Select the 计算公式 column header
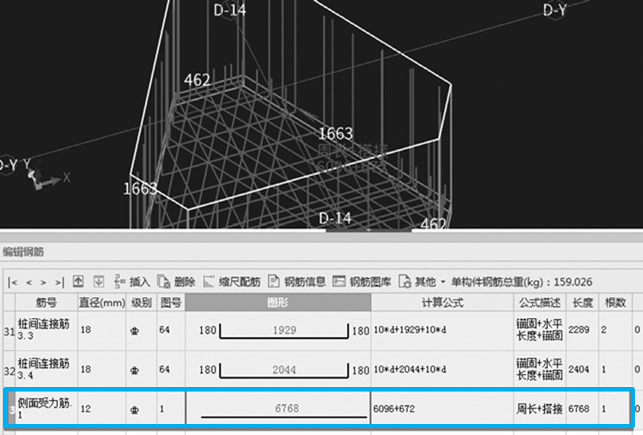This screenshot has height=435, width=643. (442, 303)
